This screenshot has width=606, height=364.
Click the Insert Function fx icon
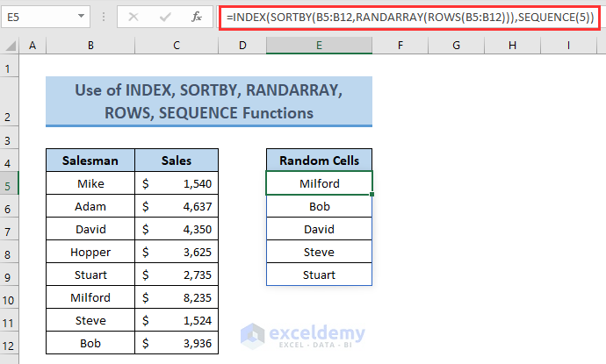tap(199, 17)
